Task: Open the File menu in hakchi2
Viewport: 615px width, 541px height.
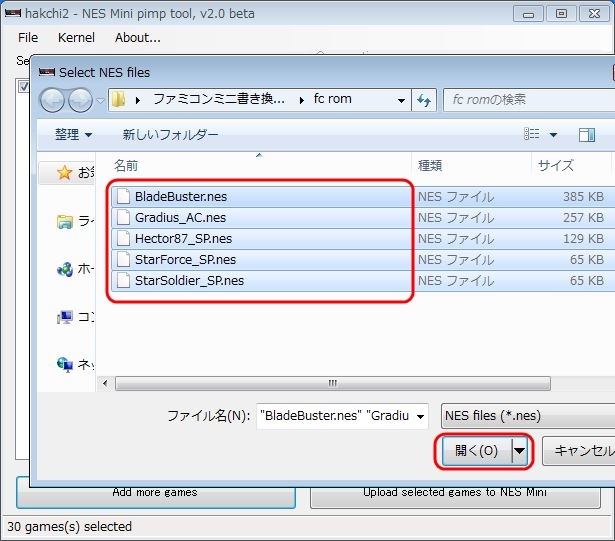Action: click(x=28, y=38)
